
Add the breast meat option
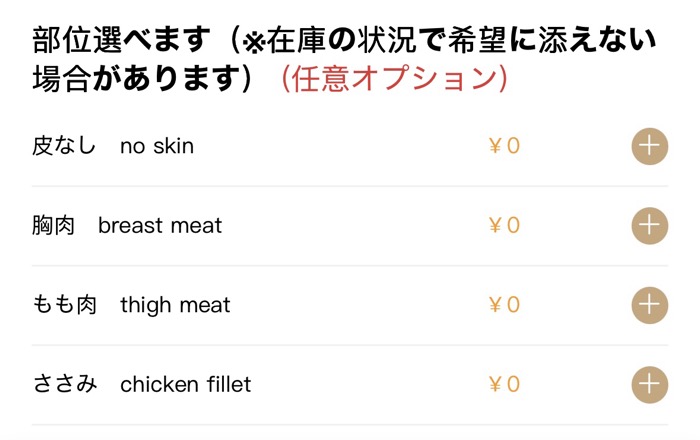[649, 225]
